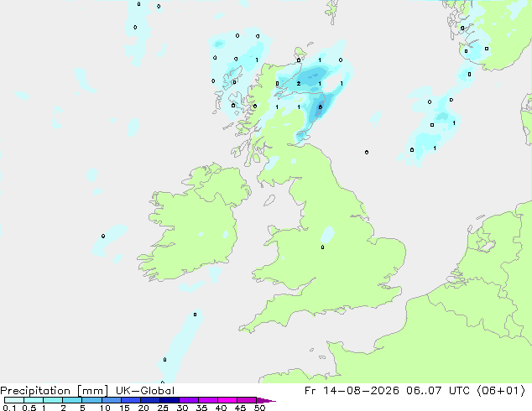Click the '06..07 UTC' time text

pos(438,391)
